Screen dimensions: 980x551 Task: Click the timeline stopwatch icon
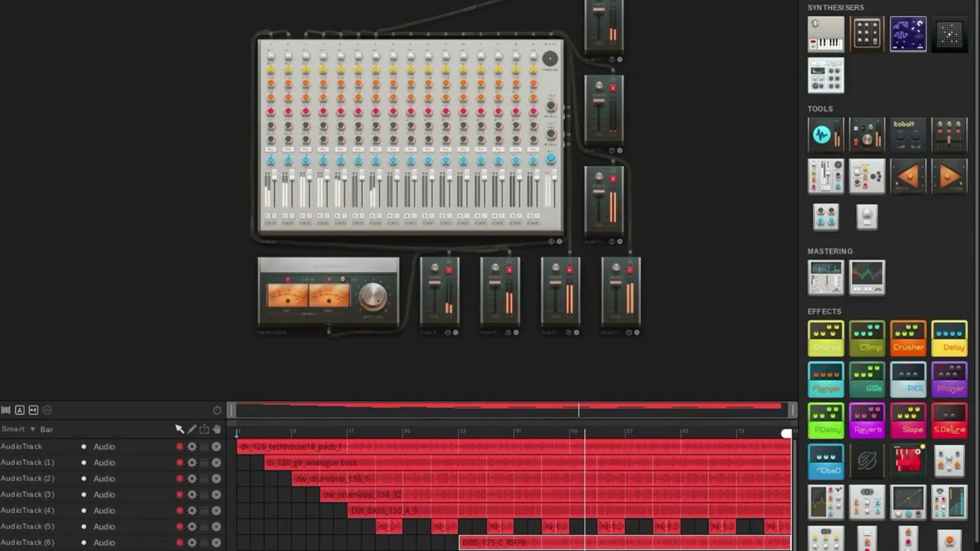tap(217, 410)
